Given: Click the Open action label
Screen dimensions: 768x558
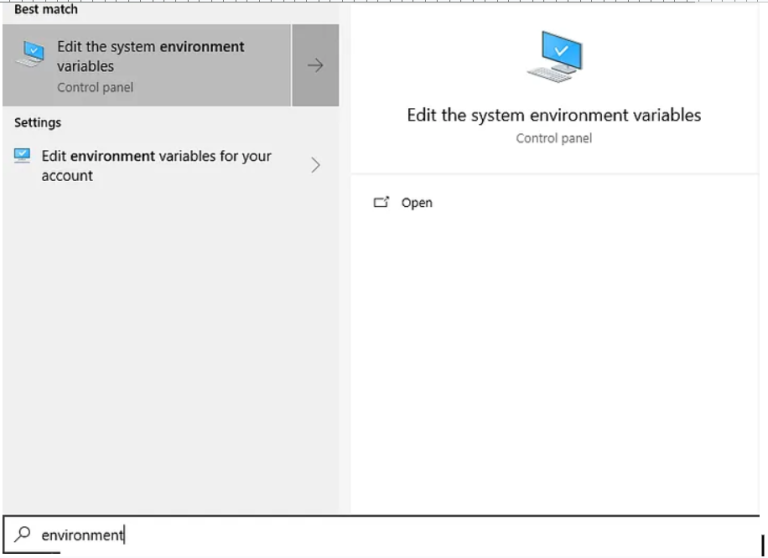Looking at the screenshot, I should [417, 203].
